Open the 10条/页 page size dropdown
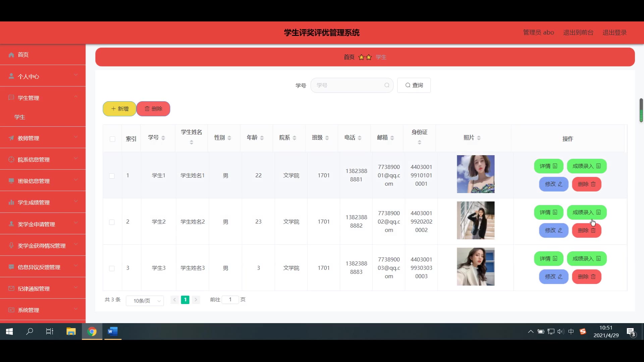The width and height of the screenshot is (644, 362). tap(145, 301)
